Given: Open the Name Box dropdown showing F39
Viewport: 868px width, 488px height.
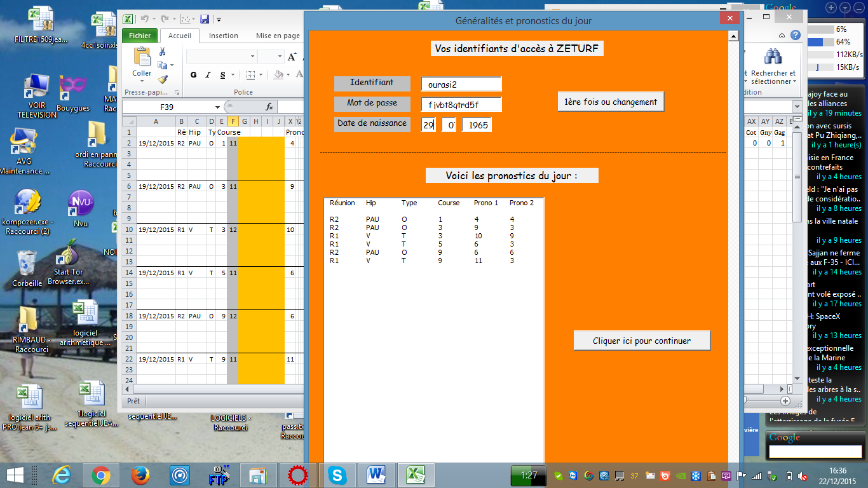Looking at the screenshot, I should pos(218,107).
